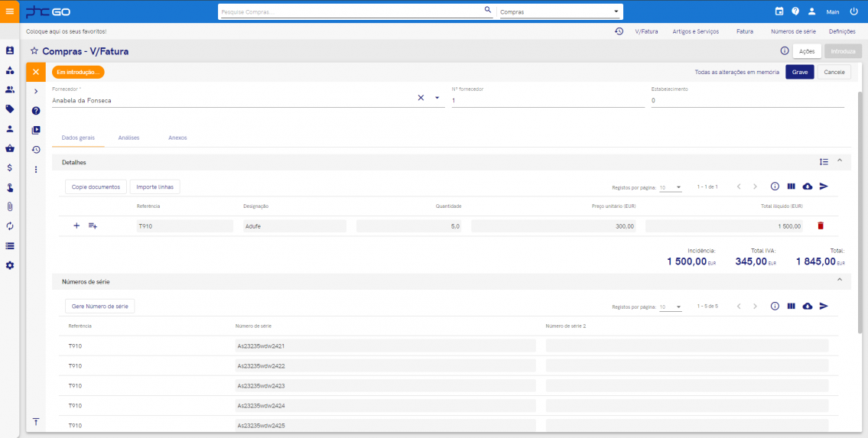868x438 pixels.
Task: Select the Dados gerais tab
Action: [x=78, y=138]
